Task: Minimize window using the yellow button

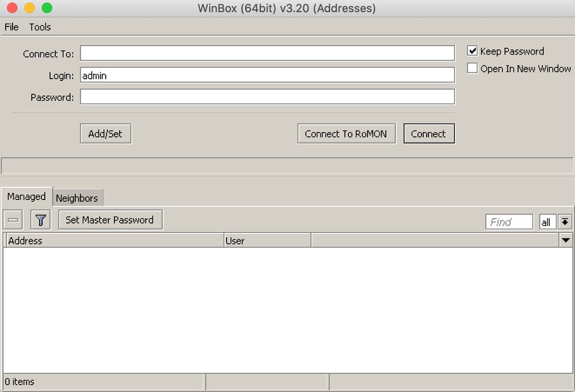Action: (x=29, y=7)
